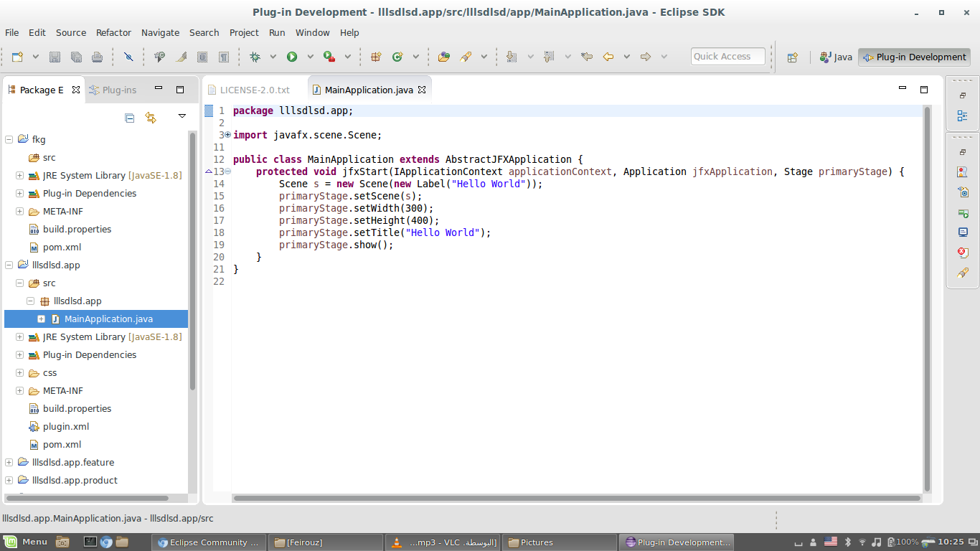Open the Navigate menu
Image resolution: width=980 pixels, height=551 pixels.
tap(160, 32)
